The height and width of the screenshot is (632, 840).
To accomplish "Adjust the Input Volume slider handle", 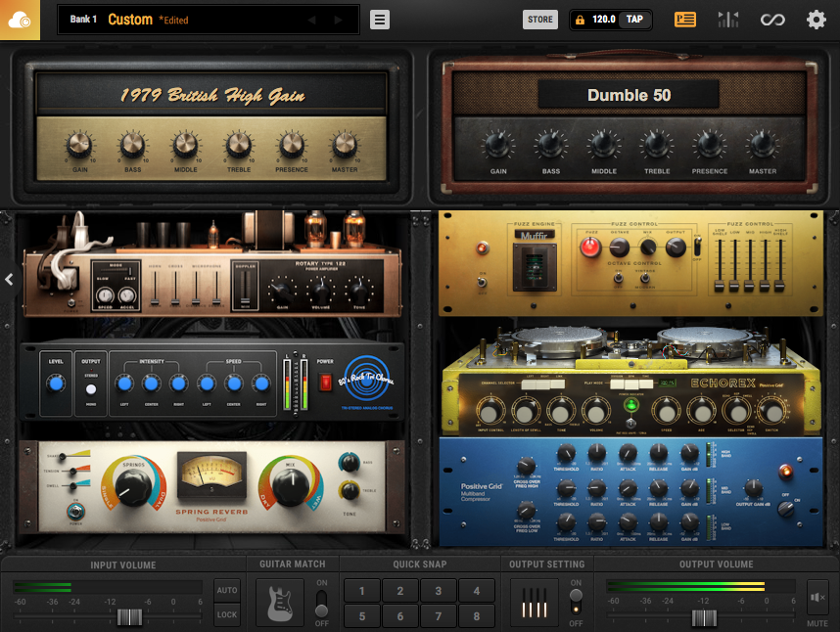I will [129, 617].
